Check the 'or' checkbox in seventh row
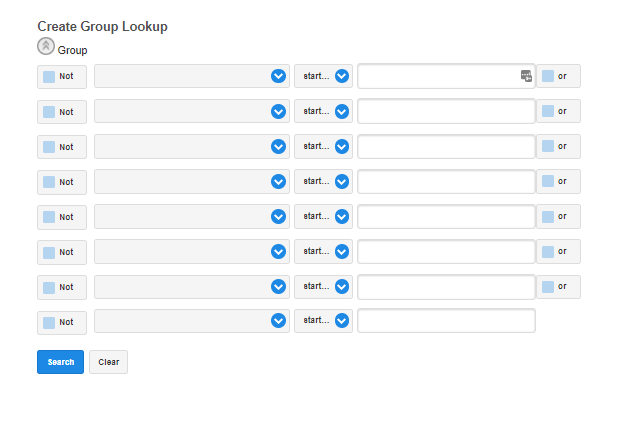This screenshot has width=644, height=424. (547, 286)
